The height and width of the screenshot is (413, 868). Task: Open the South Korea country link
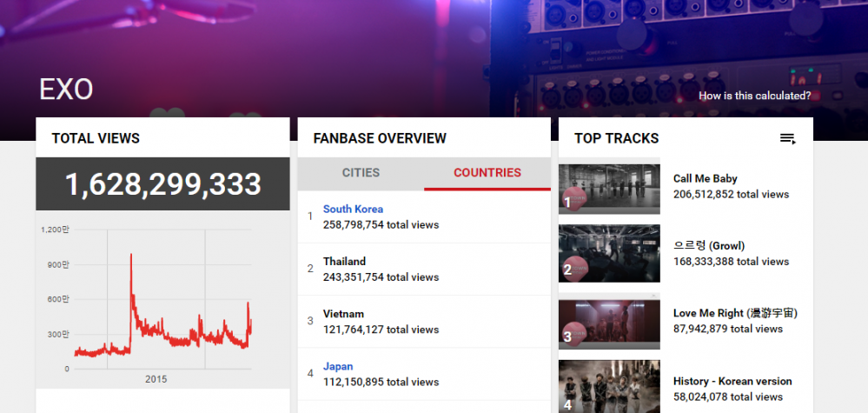(353, 210)
